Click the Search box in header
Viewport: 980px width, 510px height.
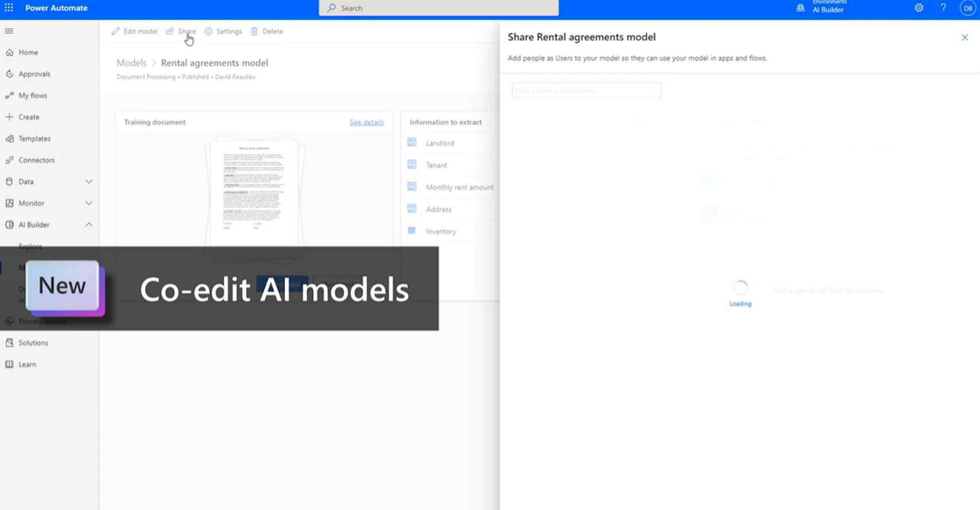[439, 8]
